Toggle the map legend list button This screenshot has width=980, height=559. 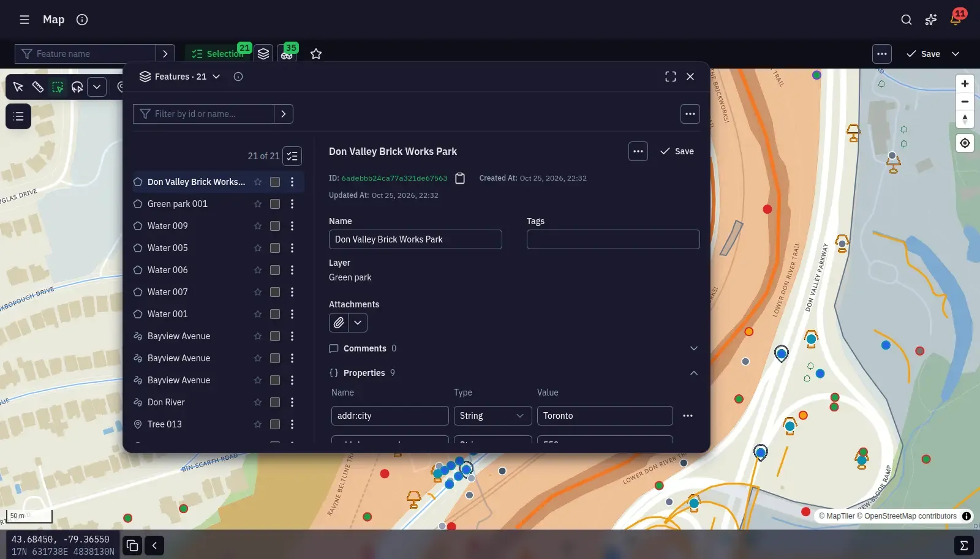point(18,116)
